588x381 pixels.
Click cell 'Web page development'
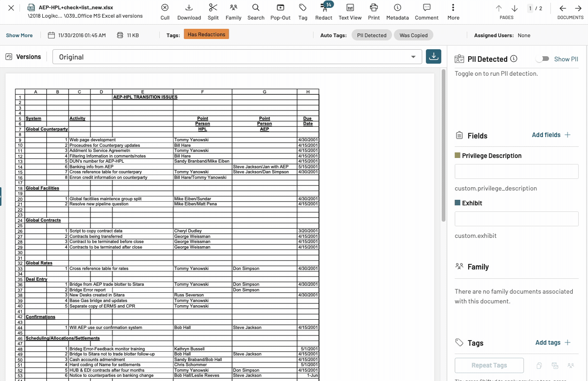(x=92, y=140)
